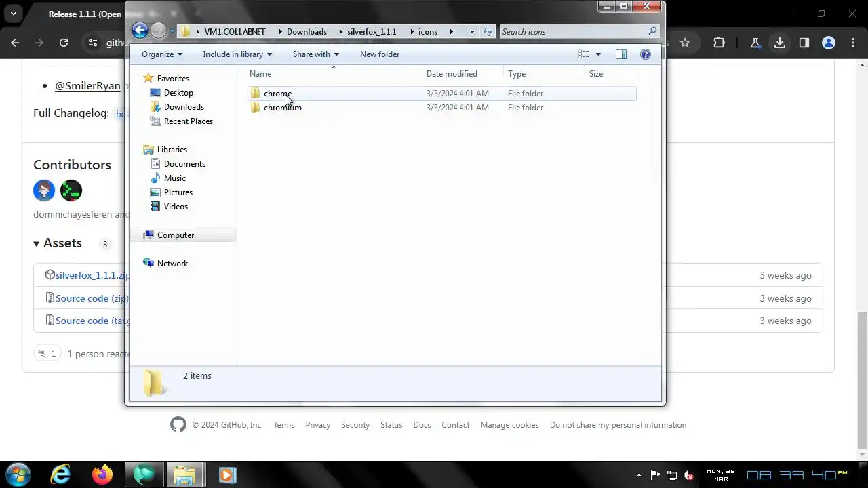
Task: Open address bar history dropdown
Action: (472, 31)
